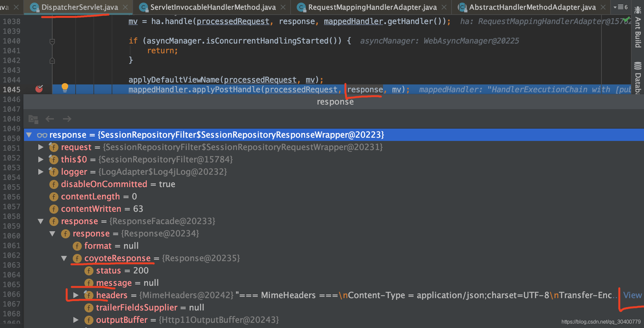Select the contentWritten = 63 row

[x=334, y=209]
